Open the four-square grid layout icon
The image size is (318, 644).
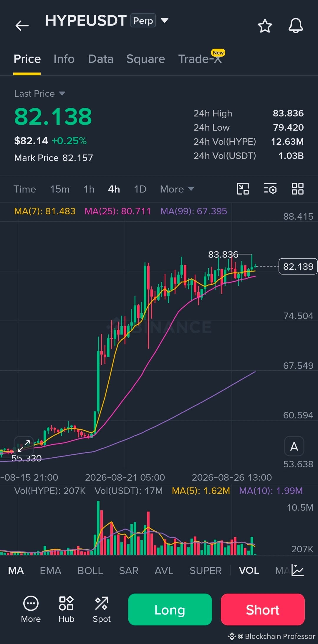coord(297,189)
